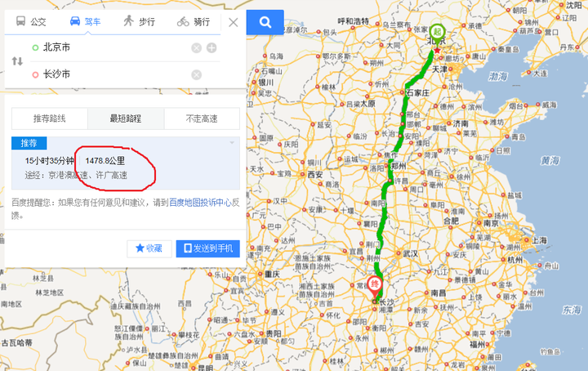Viewport: 588px width, 371px height.
Task: Click the 收藏 favorite star button
Action: click(x=149, y=248)
